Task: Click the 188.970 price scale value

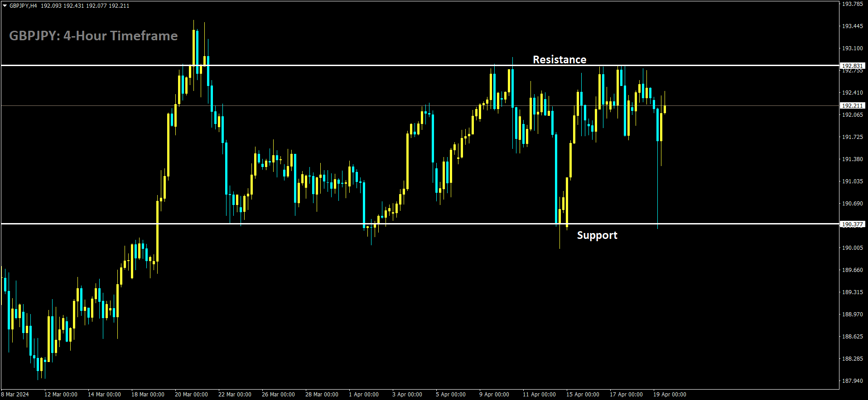Action: click(852, 314)
